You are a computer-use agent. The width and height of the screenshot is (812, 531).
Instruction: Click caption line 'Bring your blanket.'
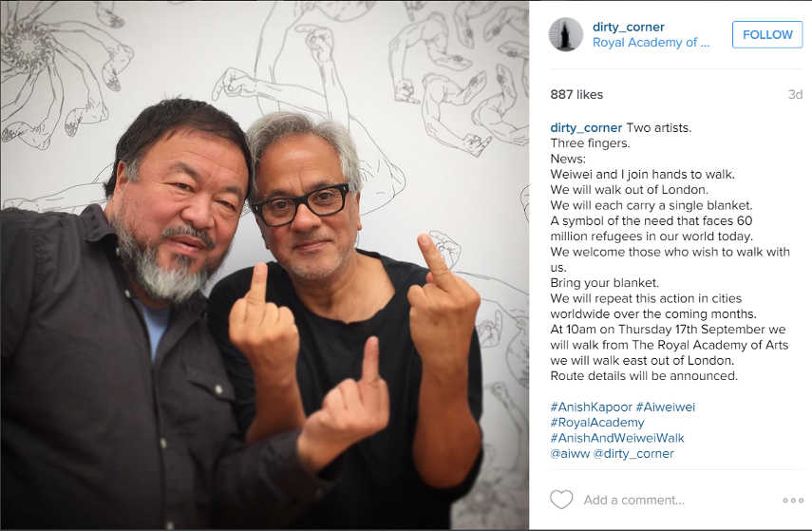click(x=604, y=283)
